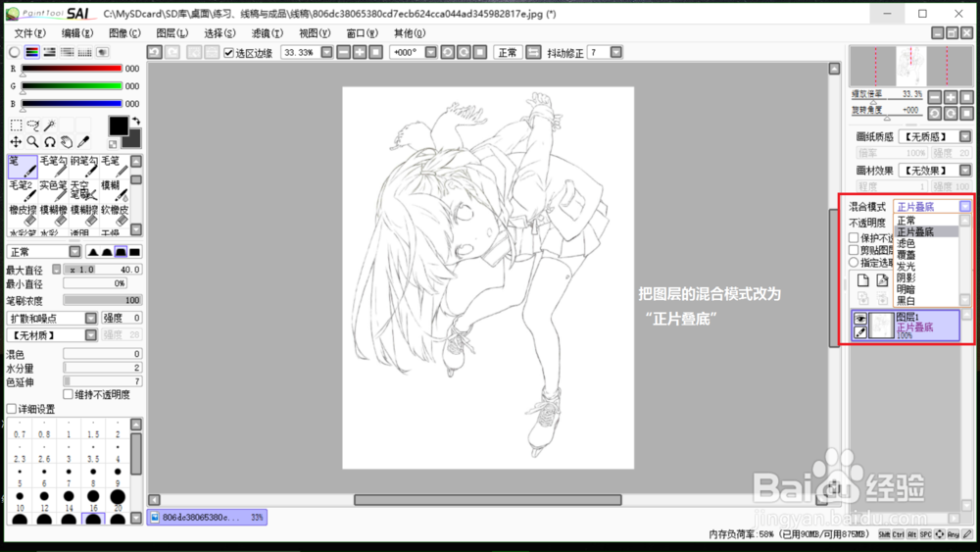Choose the 毛笔勾 brush
The height and width of the screenshot is (552, 980).
[x=53, y=167]
